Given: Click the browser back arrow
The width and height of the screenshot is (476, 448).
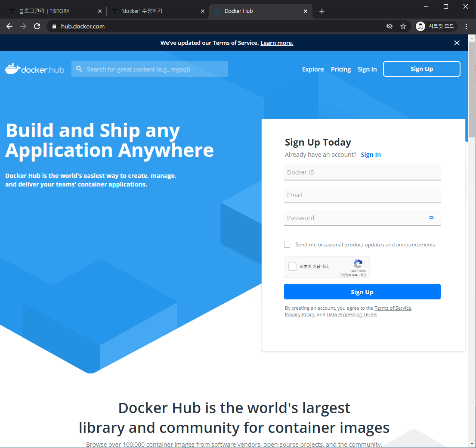Looking at the screenshot, I should point(9,26).
